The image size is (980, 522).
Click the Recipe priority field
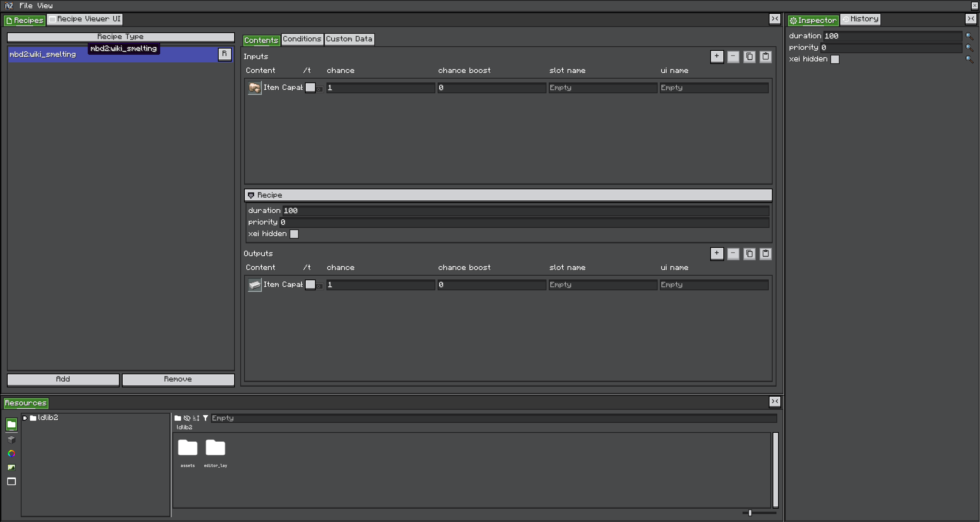click(524, 222)
